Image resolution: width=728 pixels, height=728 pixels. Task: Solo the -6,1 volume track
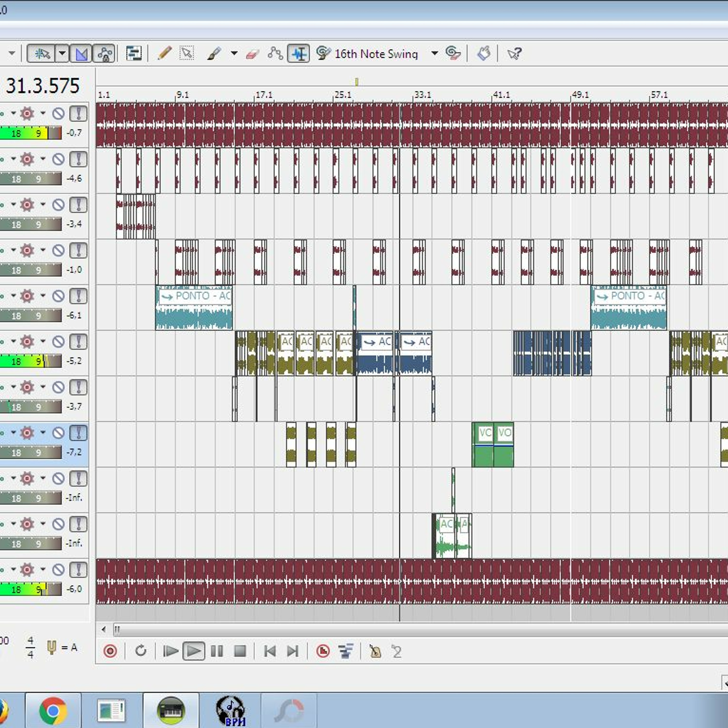tap(78, 296)
